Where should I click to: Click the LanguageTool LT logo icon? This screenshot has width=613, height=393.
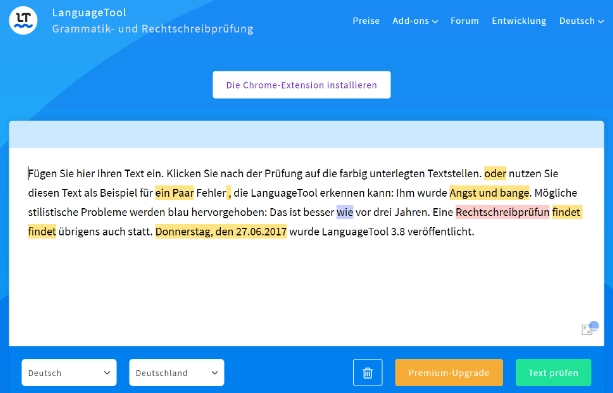click(x=23, y=20)
